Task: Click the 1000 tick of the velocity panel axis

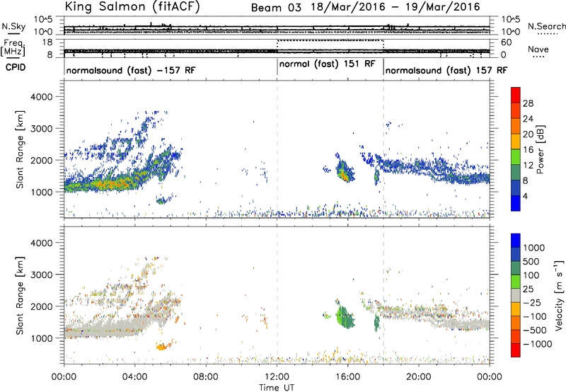Action: 41,338
